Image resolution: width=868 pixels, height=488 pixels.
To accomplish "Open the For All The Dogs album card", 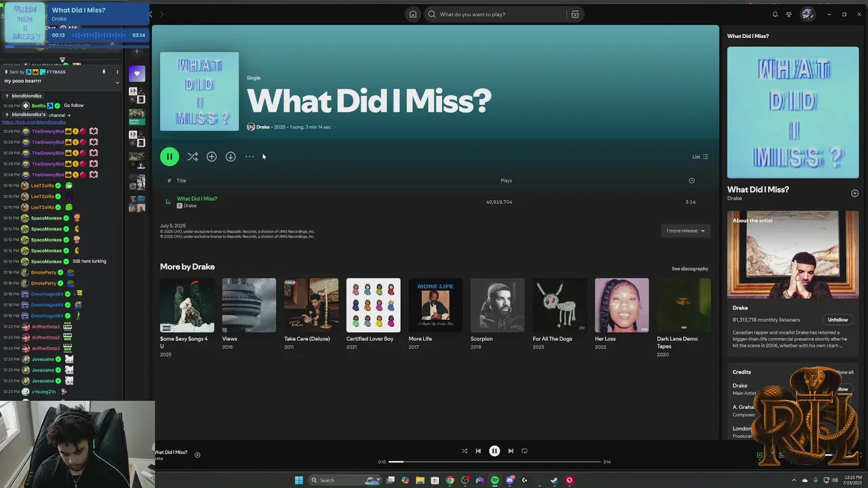I will pyautogui.click(x=559, y=314).
